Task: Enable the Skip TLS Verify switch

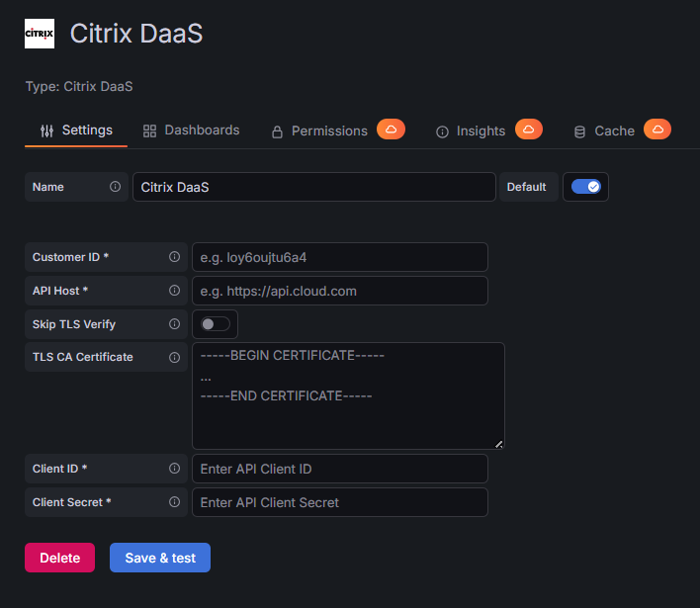Action: (216, 324)
